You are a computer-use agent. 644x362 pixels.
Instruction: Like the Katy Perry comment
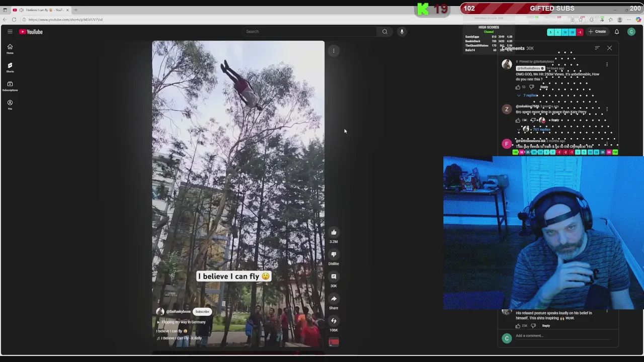click(x=518, y=121)
